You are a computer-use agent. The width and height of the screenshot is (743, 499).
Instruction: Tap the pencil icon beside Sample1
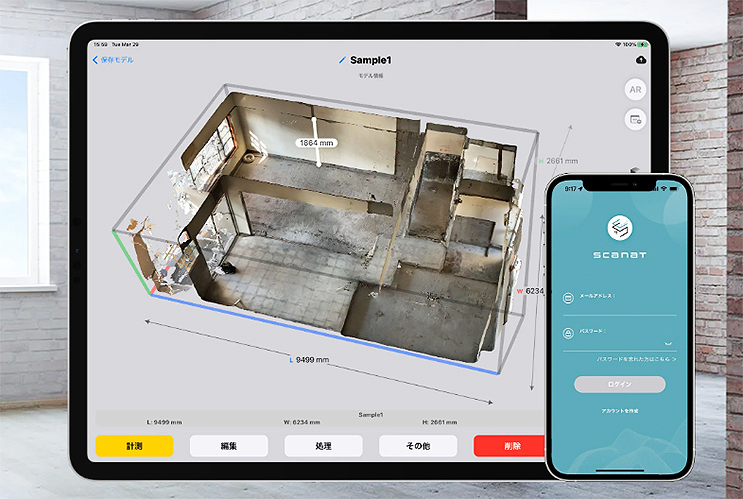(343, 60)
